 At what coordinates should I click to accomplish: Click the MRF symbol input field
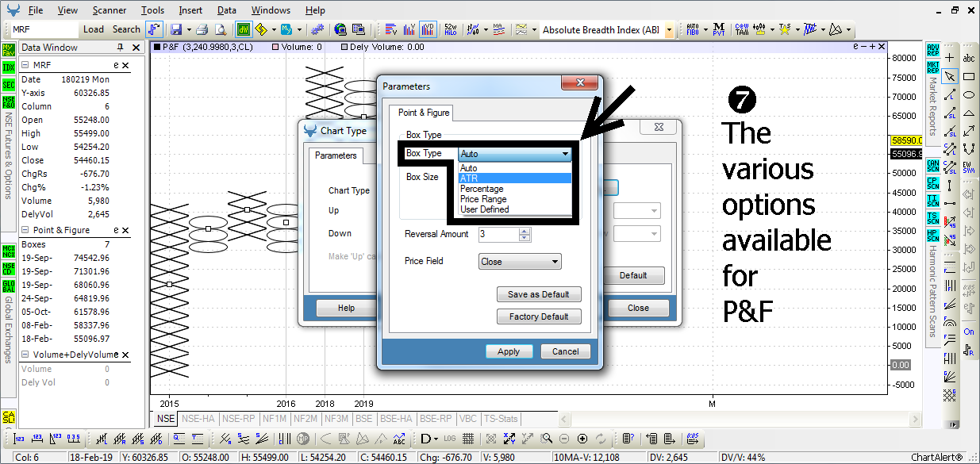44,29
